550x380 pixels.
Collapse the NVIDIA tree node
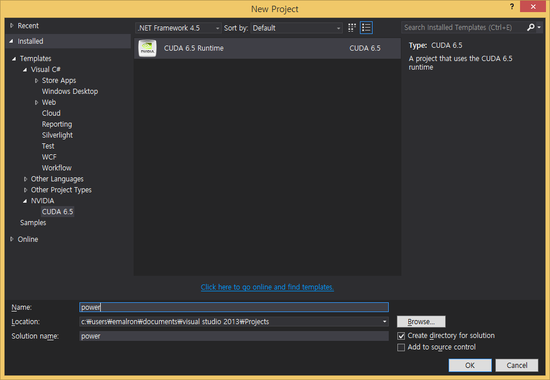click(x=25, y=201)
